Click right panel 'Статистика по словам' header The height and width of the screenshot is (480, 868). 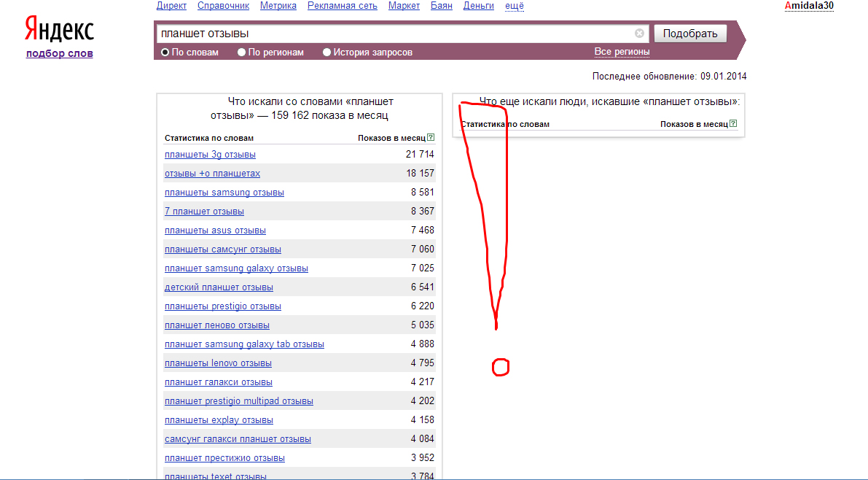(x=505, y=123)
